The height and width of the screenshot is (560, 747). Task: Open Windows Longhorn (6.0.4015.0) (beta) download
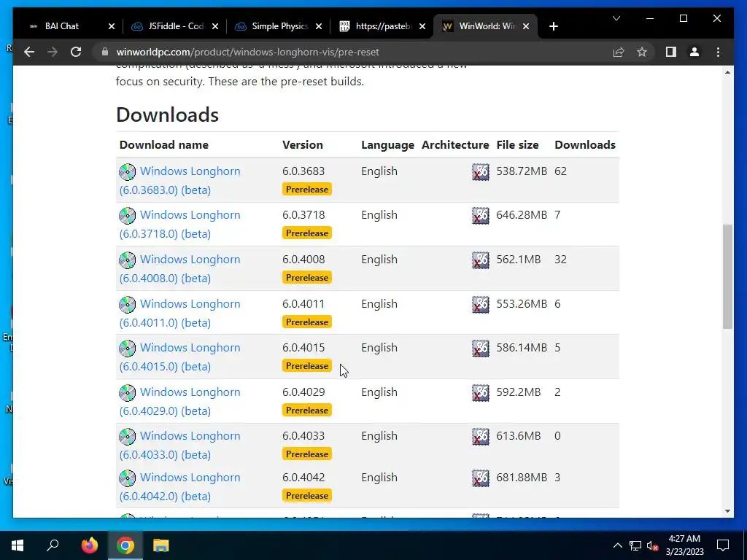179,357
